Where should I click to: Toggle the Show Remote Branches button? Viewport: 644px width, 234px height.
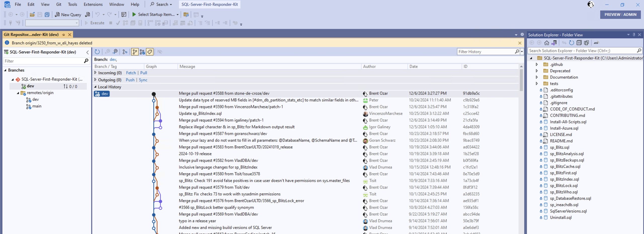coord(142,52)
